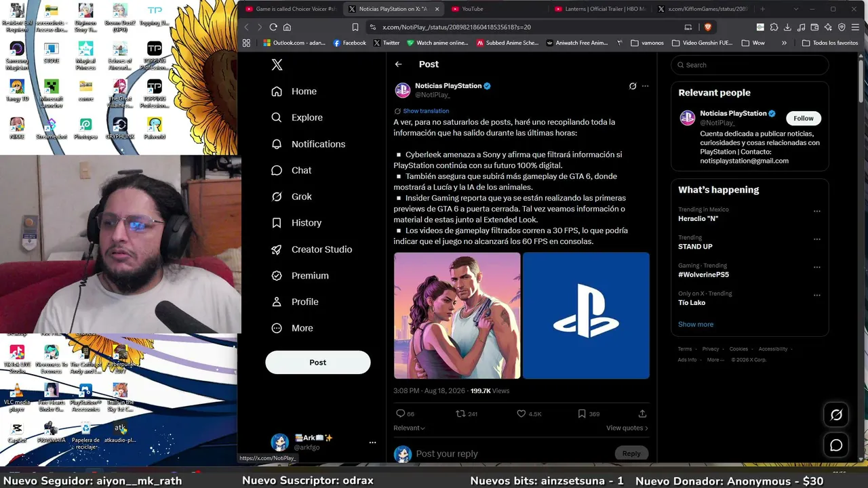
Task: Open the Twitter bookmark in bookmarks bar
Action: (x=387, y=43)
